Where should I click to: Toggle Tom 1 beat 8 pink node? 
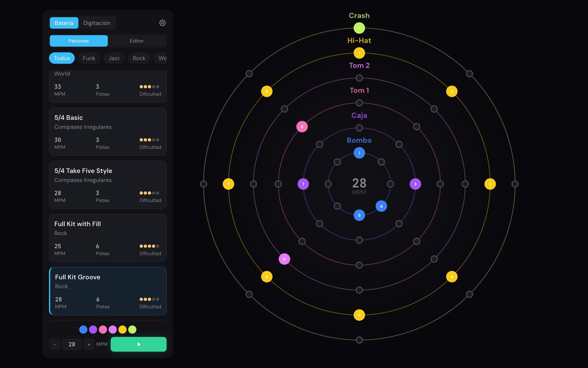point(302,127)
